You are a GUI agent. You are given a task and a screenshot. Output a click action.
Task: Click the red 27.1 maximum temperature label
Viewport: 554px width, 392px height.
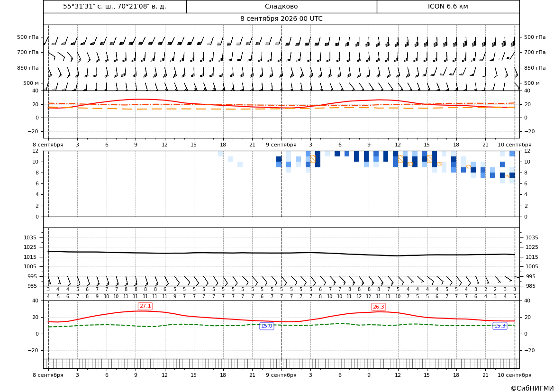(x=145, y=306)
